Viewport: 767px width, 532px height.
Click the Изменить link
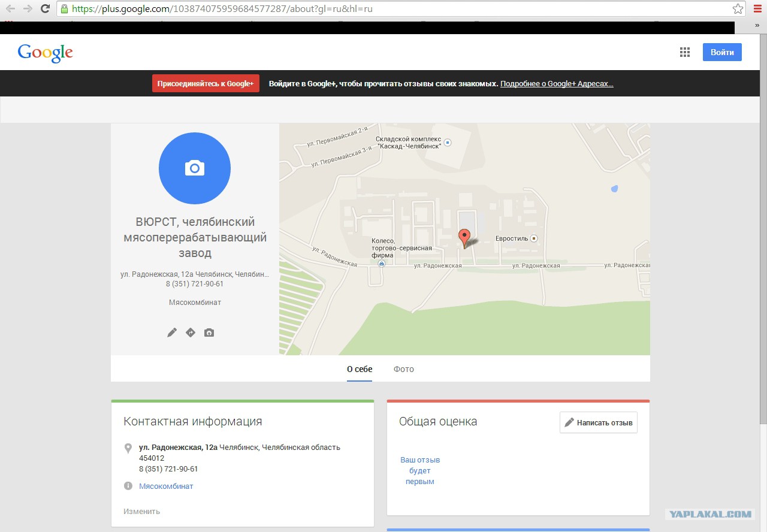[141, 512]
